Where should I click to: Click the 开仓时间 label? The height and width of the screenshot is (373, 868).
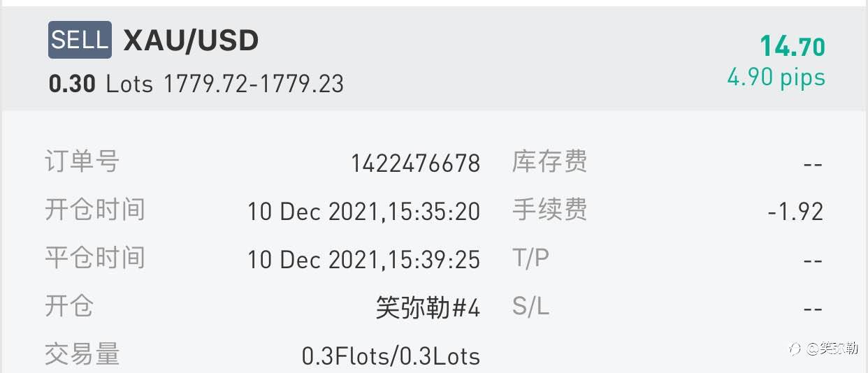coord(94,210)
